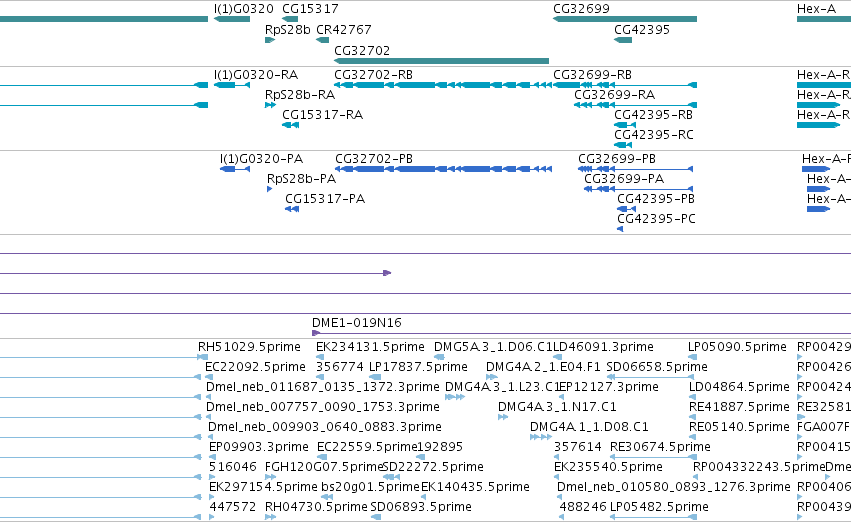The width and height of the screenshot is (851, 522).
Task: Click EST 356774 label
Action: coord(340,367)
